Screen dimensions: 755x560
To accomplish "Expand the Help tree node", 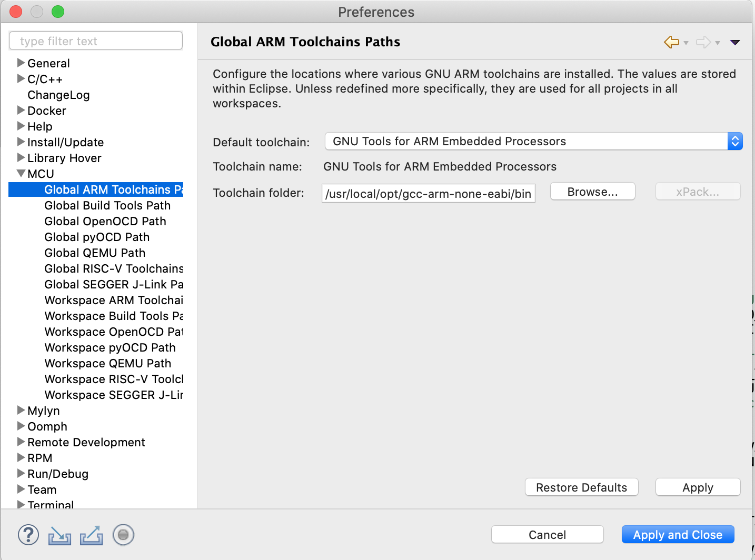I will pyautogui.click(x=21, y=126).
